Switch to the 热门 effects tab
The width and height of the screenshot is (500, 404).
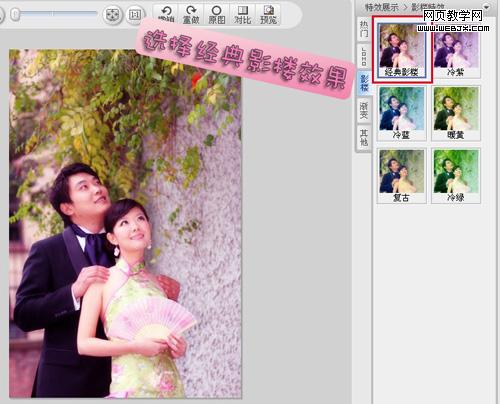(x=364, y=29)
